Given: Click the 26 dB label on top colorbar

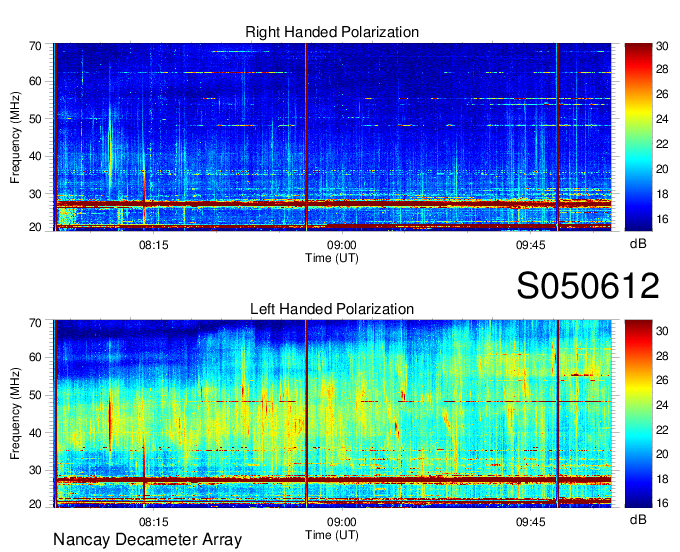Looking at the screenshot, I should (x=662, y=95).
